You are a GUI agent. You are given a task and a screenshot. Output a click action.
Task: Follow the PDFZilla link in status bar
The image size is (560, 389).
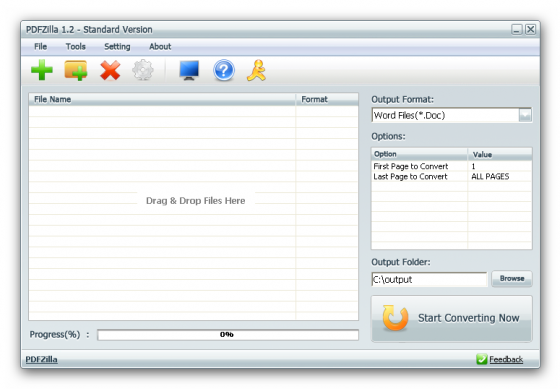pyautogui.click(x=41, y=359)
